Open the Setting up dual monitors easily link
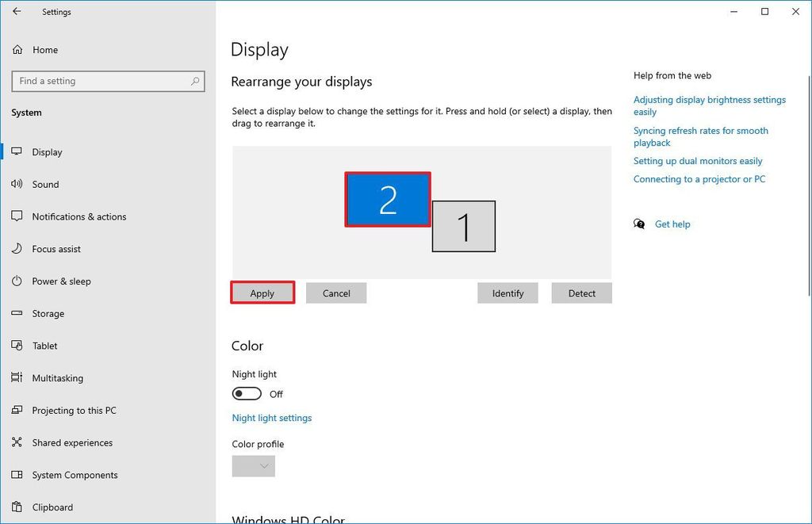The height and width of the screenshot is (524, 812). (698, 160)
